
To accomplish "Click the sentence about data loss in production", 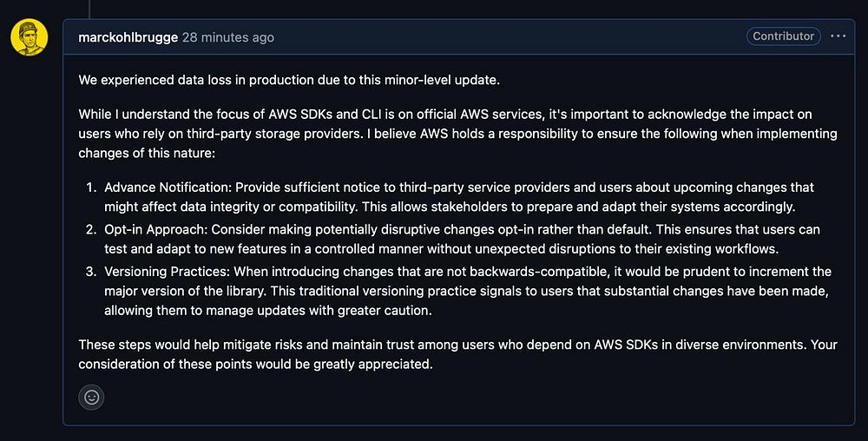I will coord(289,80).
